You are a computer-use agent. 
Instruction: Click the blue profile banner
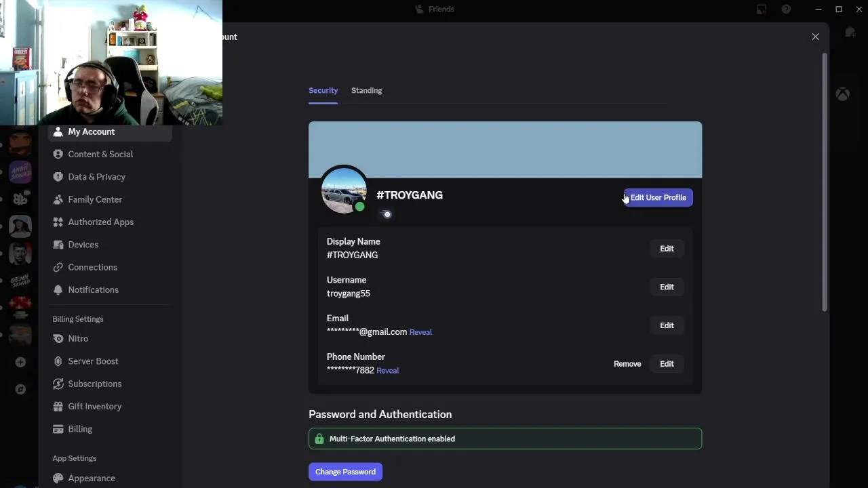coord(505,150)
